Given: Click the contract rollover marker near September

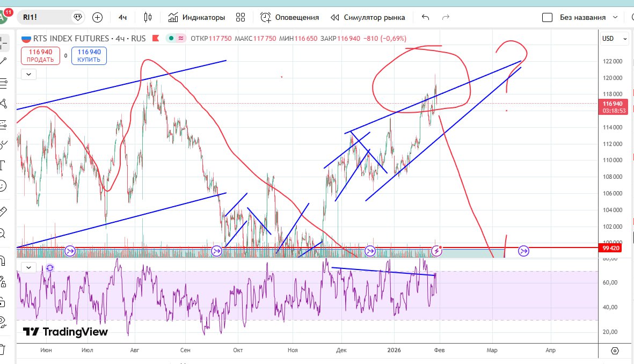Looking at the screenshot, I should 217,251.
